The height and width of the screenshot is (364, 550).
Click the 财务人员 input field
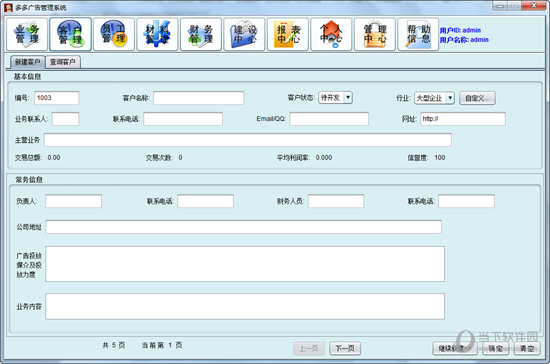tap(336, 201)
